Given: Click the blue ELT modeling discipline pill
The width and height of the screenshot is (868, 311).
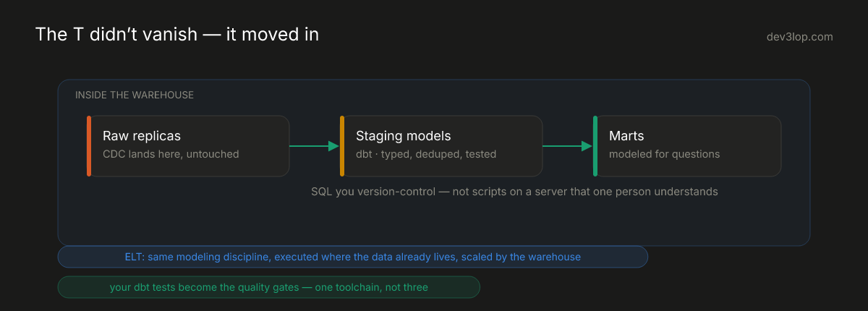Looking at the screenshot, I should [x=353, y=257].
